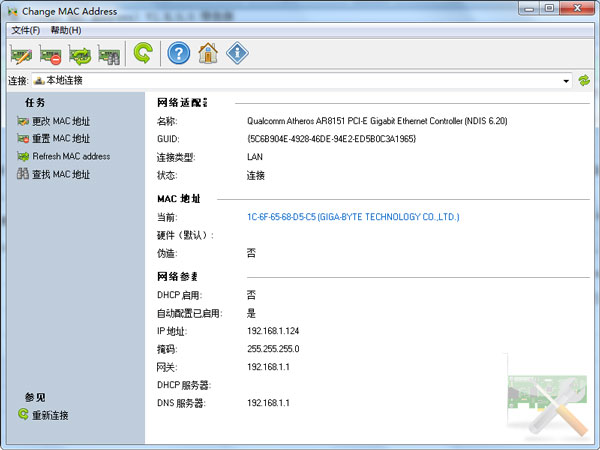Click the application icon in title bar

coord(13,12)
